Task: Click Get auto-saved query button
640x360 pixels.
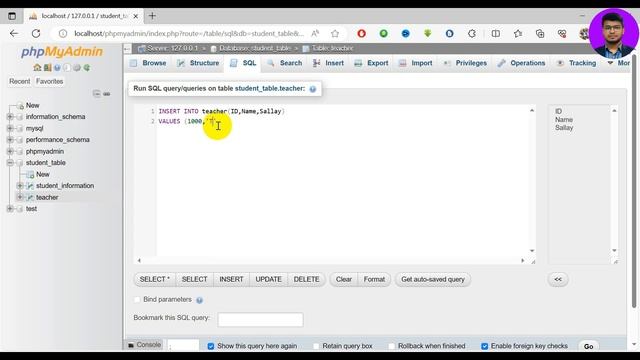Action: pyautogui.click(x=433, y=280)
